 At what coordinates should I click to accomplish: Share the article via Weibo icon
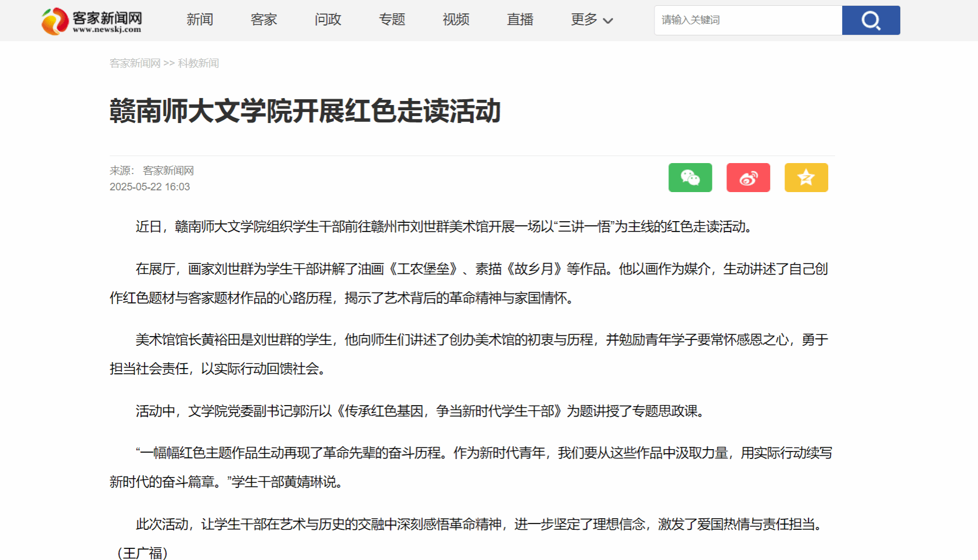(748, 178)
